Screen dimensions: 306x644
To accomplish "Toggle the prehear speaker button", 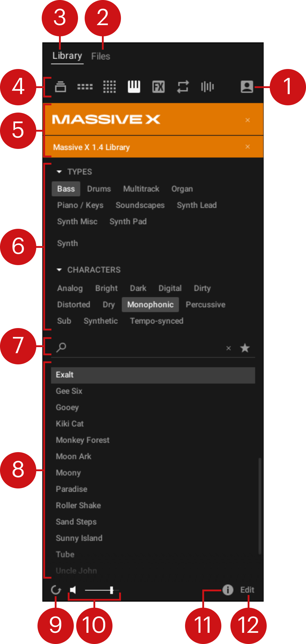I will pyautogui.click(x=73, y=590).
